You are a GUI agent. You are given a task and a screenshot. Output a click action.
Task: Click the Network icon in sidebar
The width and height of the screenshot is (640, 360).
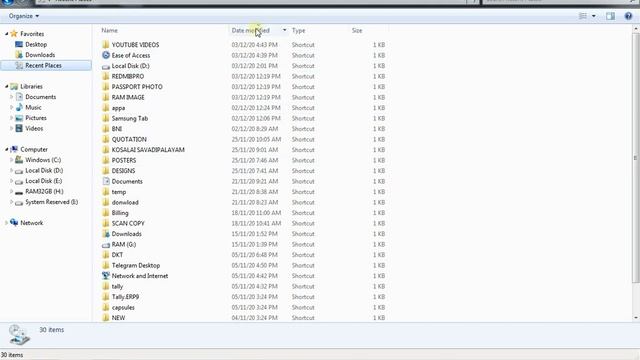pyautogui.click(x=14, y=222)
